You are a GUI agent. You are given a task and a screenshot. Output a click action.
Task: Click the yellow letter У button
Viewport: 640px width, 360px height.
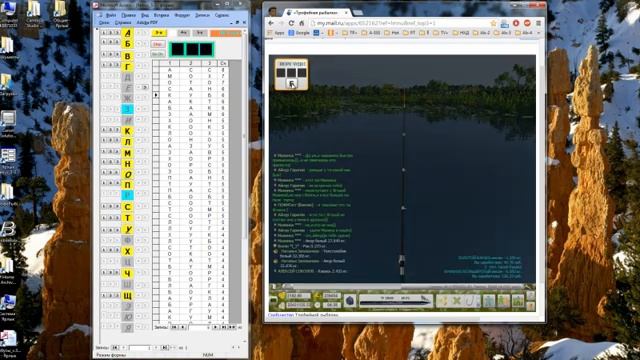click(128, 229)
